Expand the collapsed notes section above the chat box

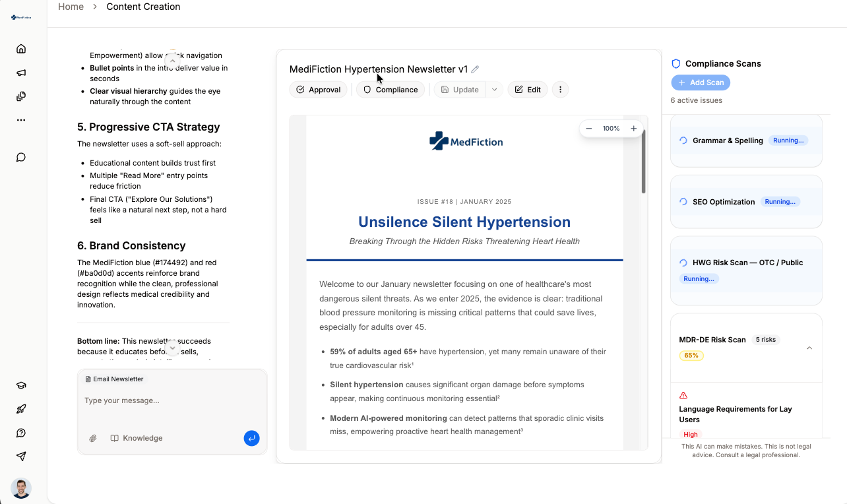click(x=172, y=346)
